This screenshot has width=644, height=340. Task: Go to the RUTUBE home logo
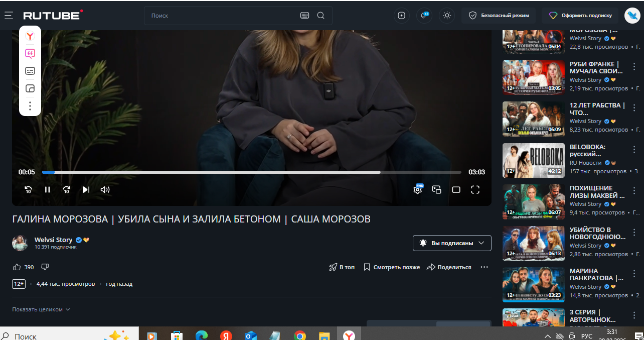53,15
